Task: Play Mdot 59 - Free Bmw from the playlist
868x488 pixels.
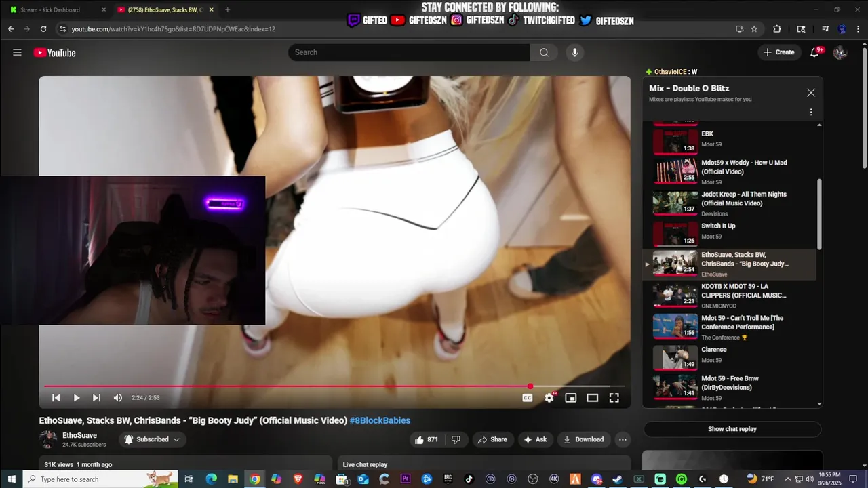Action: [730, 387]
